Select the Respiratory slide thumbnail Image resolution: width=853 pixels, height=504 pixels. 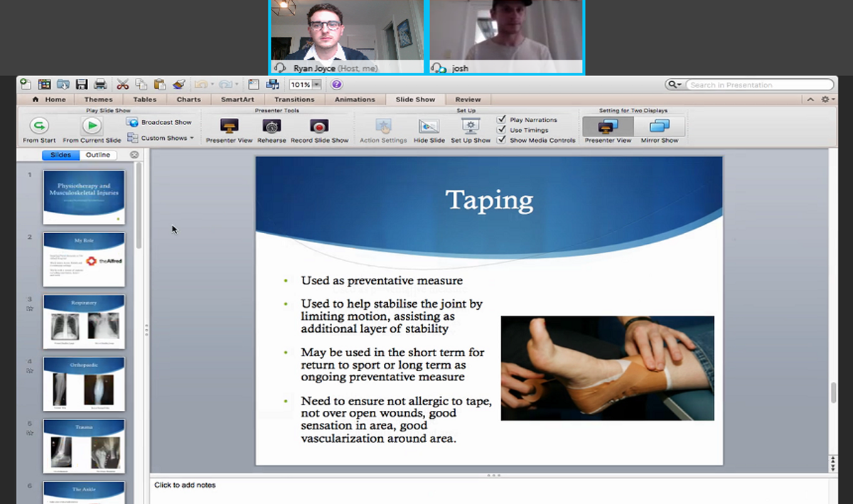(x=84, y=322)
